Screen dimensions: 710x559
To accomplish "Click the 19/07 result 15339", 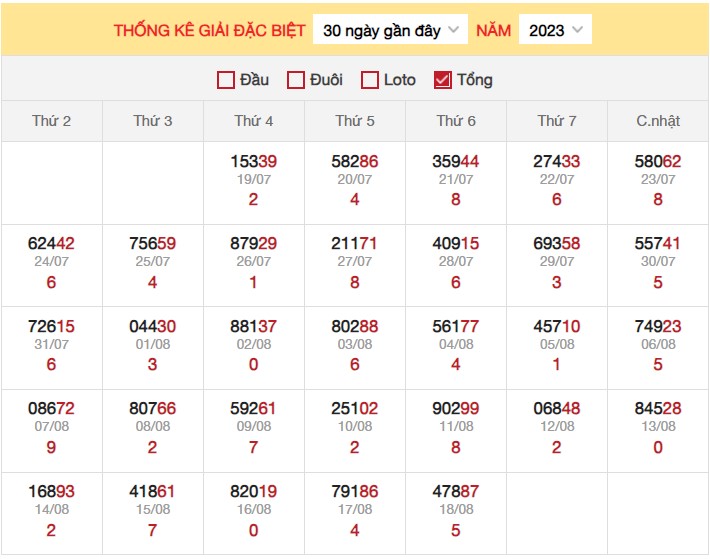I will coord(254,160).
